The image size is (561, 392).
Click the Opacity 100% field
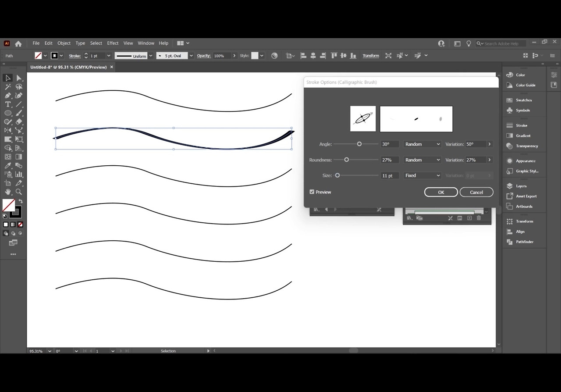coord(221,56)
